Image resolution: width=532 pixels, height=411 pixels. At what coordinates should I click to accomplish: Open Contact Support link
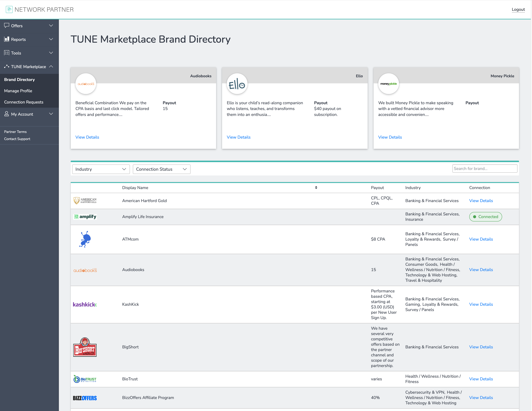pos(17,139)
